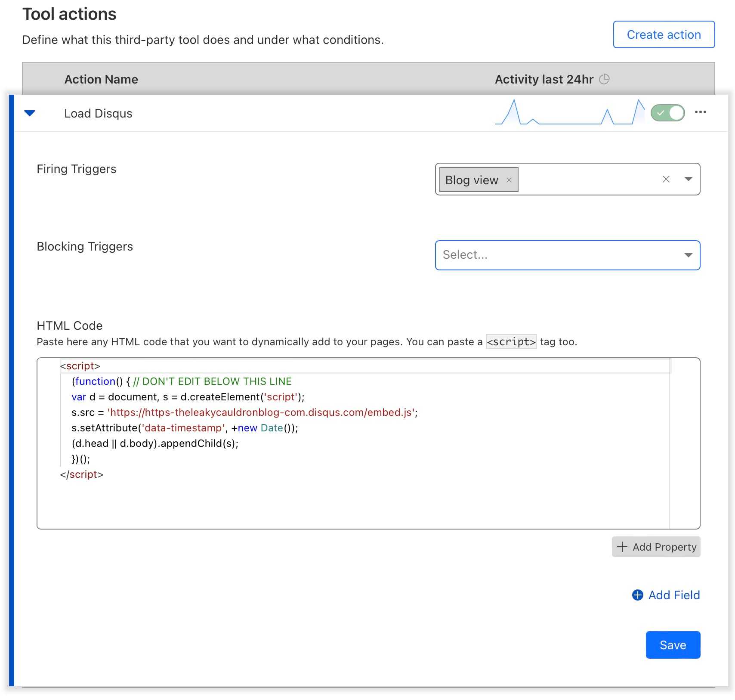Screen dimensions: 735x700
Task: Click the plus icon beside Add Field
Action: point(637,595)
